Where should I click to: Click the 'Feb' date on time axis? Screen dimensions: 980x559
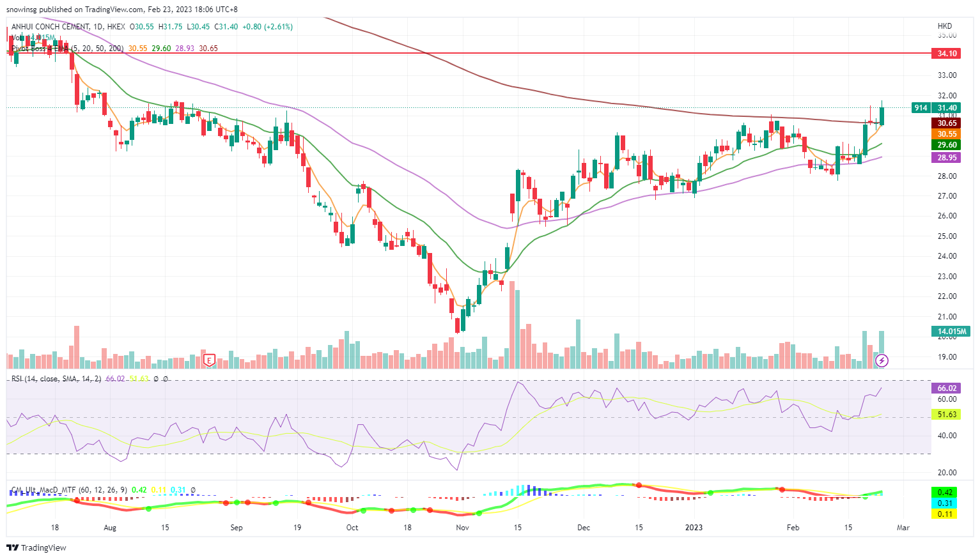coord(793,528)
